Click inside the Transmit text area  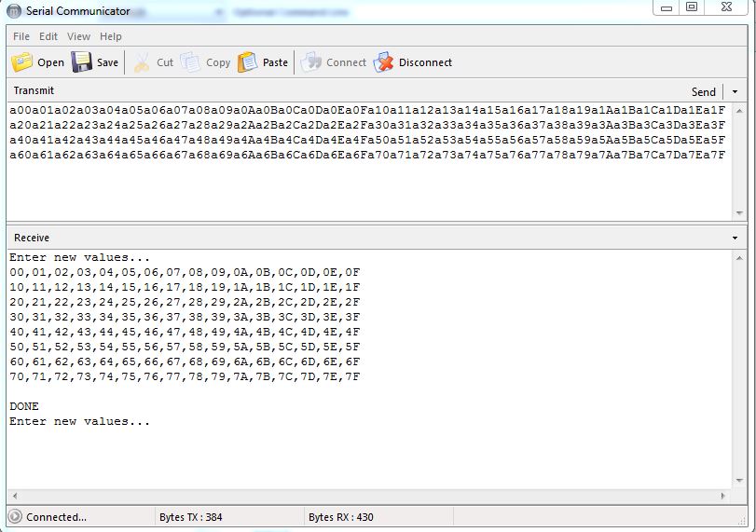[373, 186]
